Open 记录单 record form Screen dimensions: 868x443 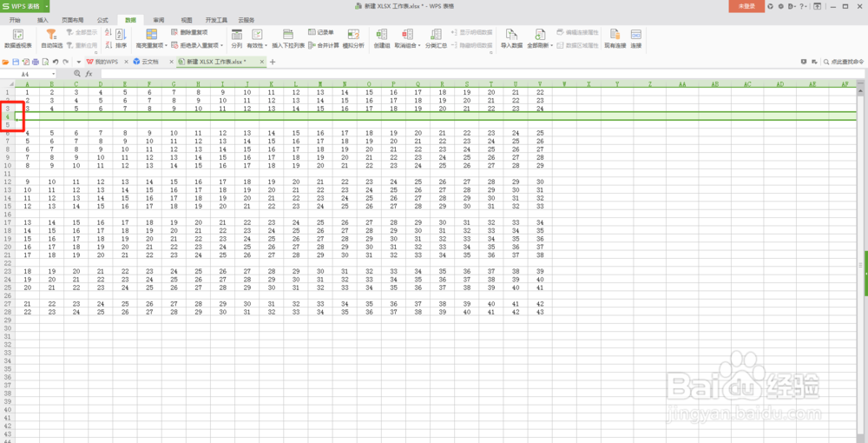coord(321,33)
